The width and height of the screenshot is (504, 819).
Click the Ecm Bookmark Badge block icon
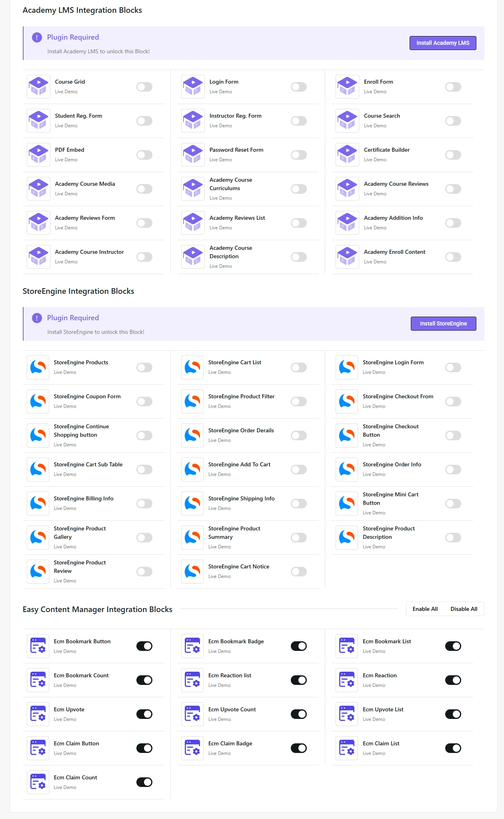click(x=192, y=646)
